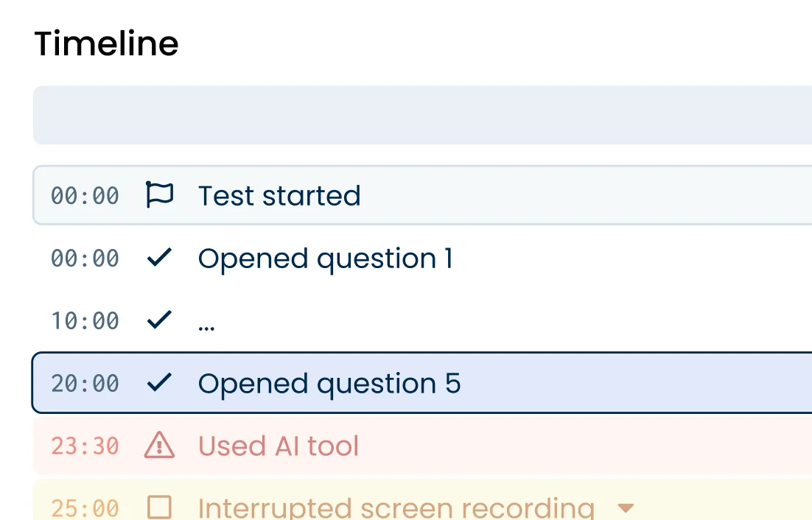Click the Timeline heading
Viewport: 812px width, 520px height.
(x=107, y=43)
